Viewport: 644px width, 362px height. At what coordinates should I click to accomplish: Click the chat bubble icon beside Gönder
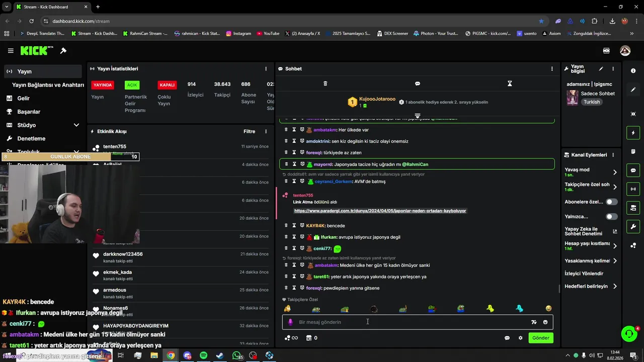click(x=507, y=338)
